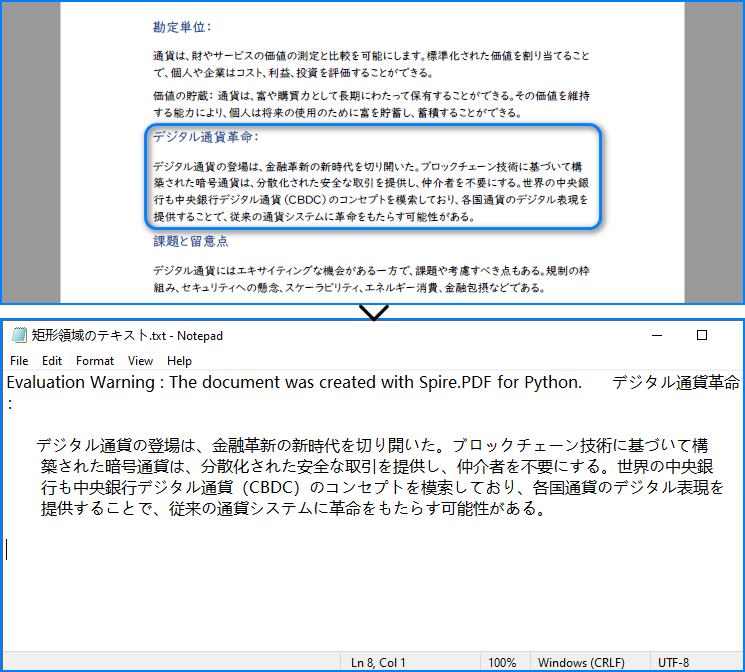The height and width of the screenshot is (672, 745).
Task: Click the PDF line starting 'て、個人や企業はコスト'
Action: [x=293, y=73]
